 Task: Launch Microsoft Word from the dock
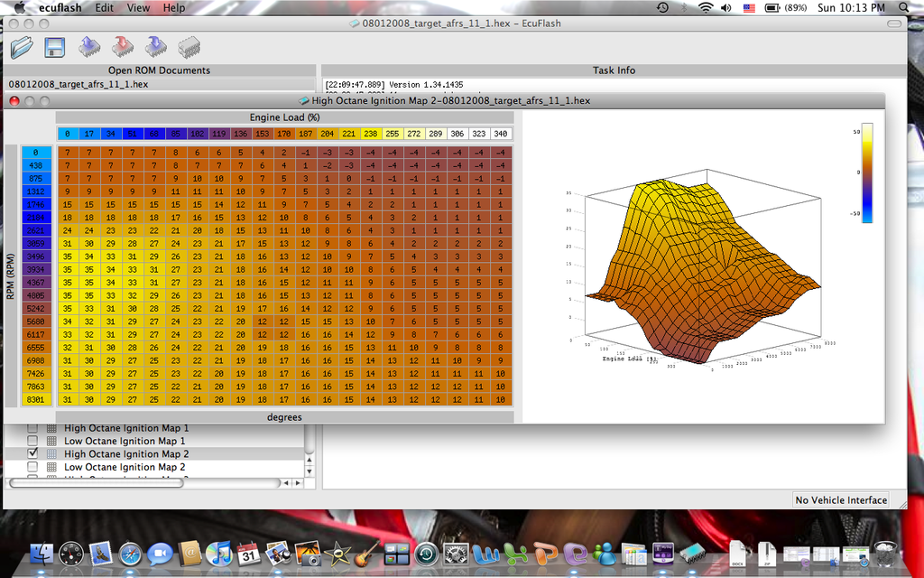[x=485, y=554]
